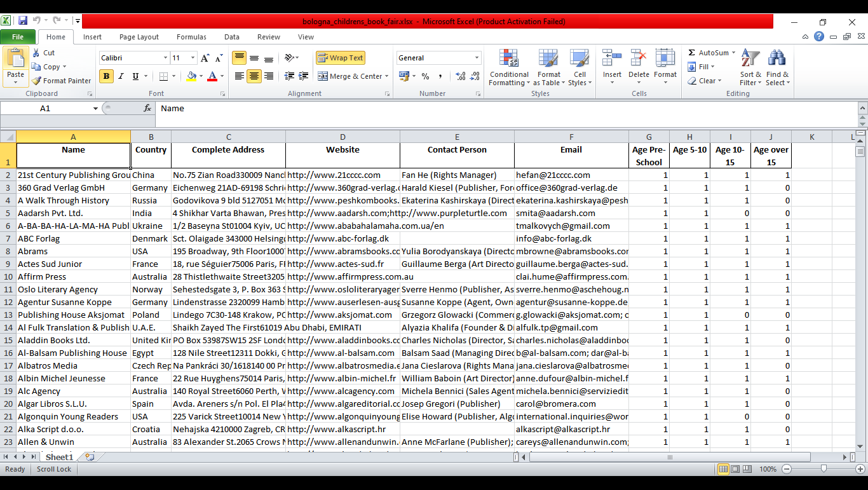Decrease indent icon

pyautogui.click(x=290, y=76)
